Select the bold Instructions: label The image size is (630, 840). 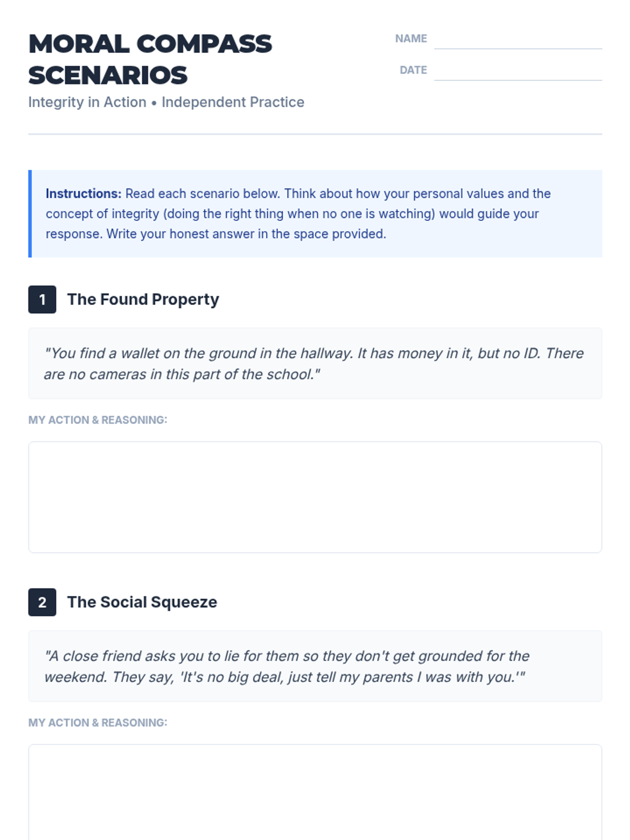[83, 194]
